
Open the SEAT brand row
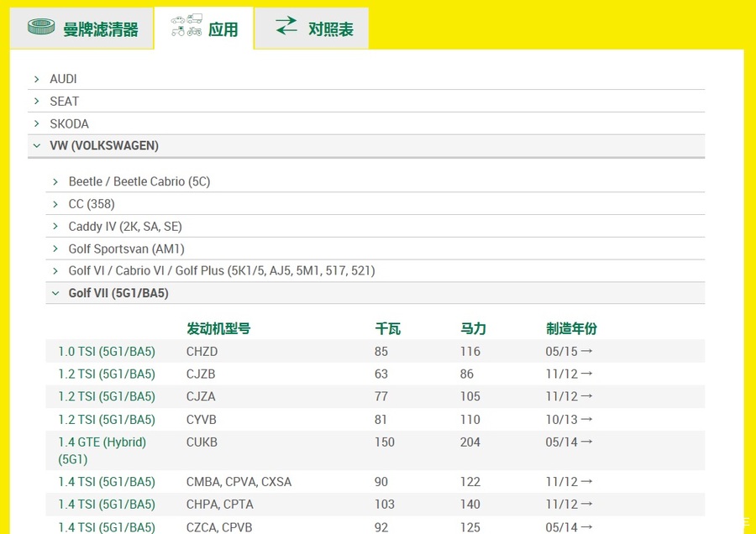click(366, 102)
